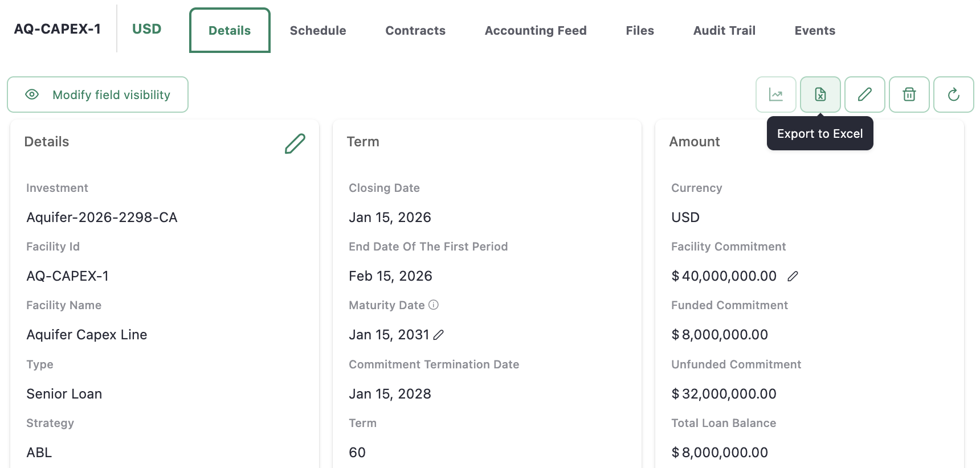This screenshot has height=468, width=980.
Task: Click the Maturity Date info icon
Action: [434, 305]
